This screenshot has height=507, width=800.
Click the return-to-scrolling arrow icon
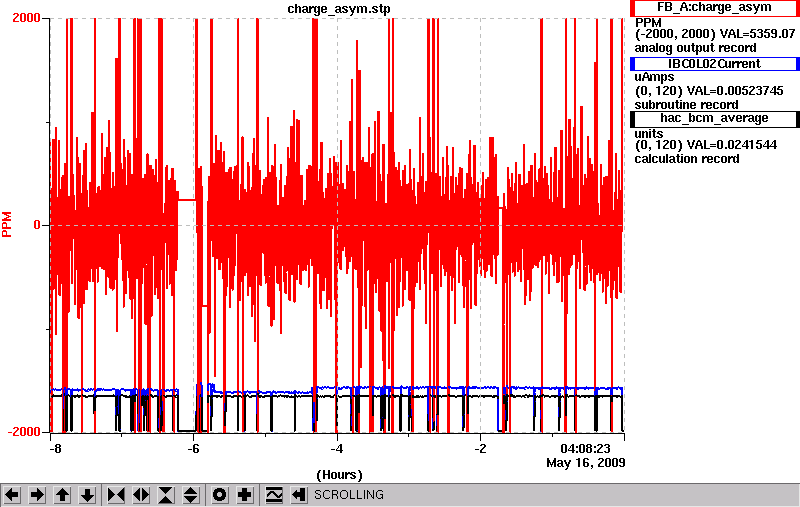pos(298,494)
